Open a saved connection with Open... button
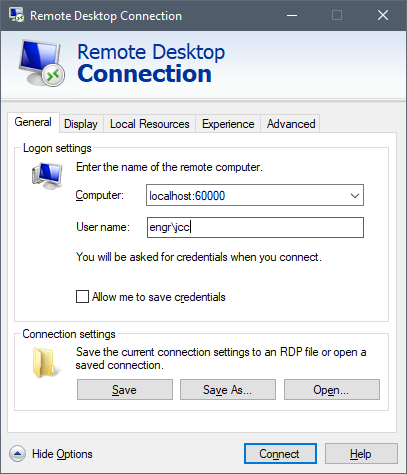 (x=332, y=389)
